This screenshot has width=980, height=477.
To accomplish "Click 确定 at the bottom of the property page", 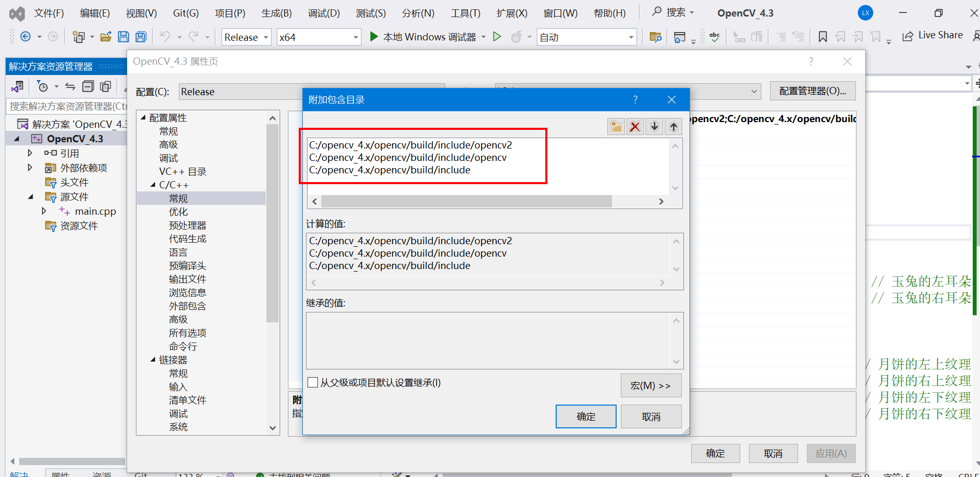I will coord(715,454).
